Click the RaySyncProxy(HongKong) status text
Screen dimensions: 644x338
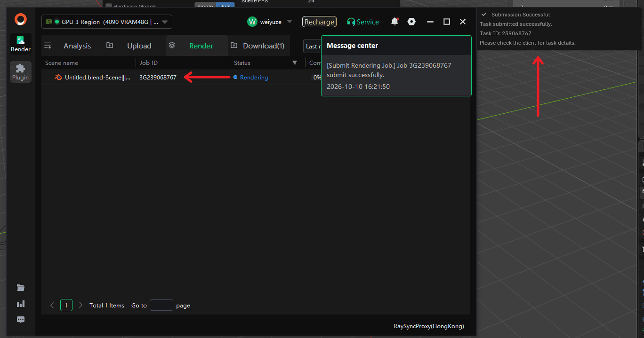429,326
